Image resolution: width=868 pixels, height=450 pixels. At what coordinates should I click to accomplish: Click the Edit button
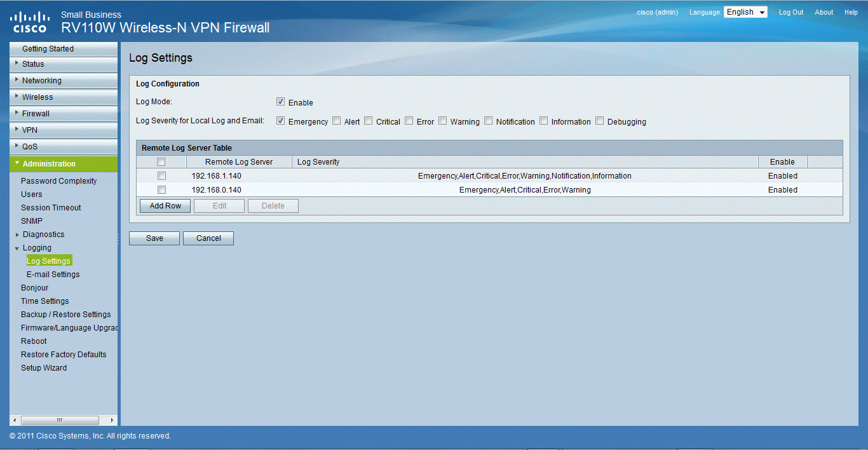click(219, 206)
